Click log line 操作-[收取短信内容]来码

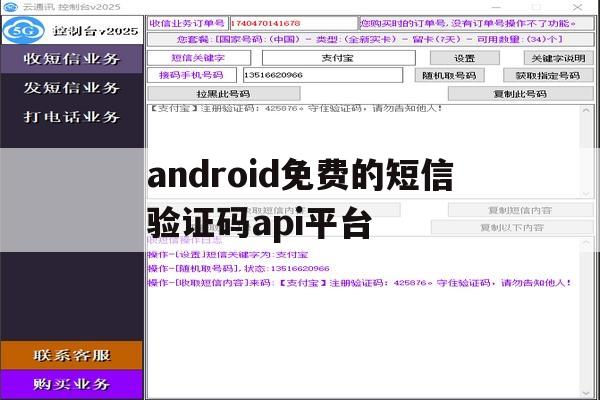[360, 283]
